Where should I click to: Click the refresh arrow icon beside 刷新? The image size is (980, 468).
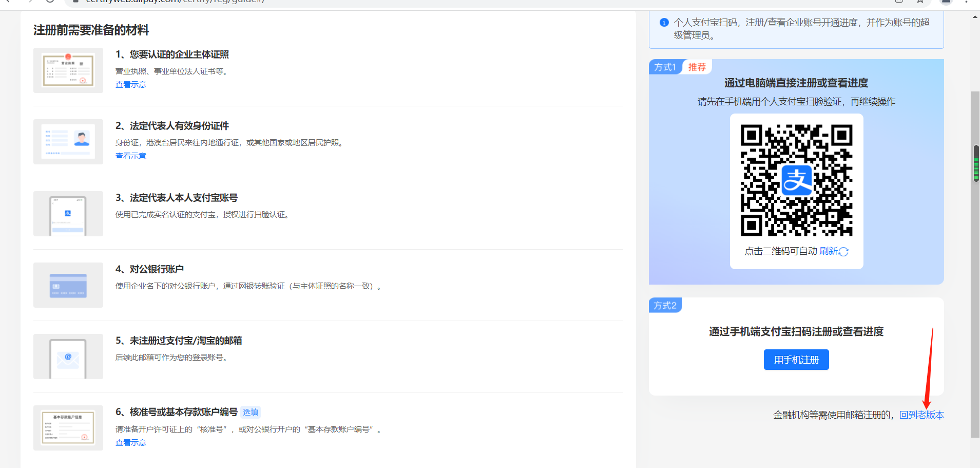pyautogui.click(x=843, y=251)
